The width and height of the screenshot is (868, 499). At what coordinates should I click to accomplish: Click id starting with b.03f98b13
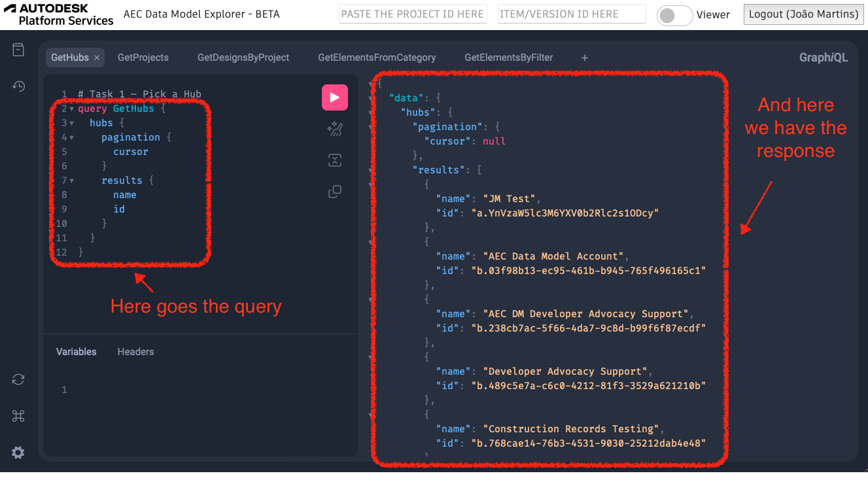click(x=589, y=271)
